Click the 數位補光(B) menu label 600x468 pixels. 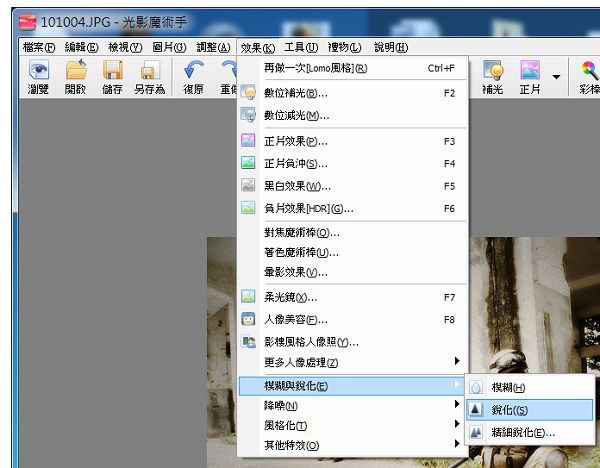pyautogui.click(x=296, y=93)
